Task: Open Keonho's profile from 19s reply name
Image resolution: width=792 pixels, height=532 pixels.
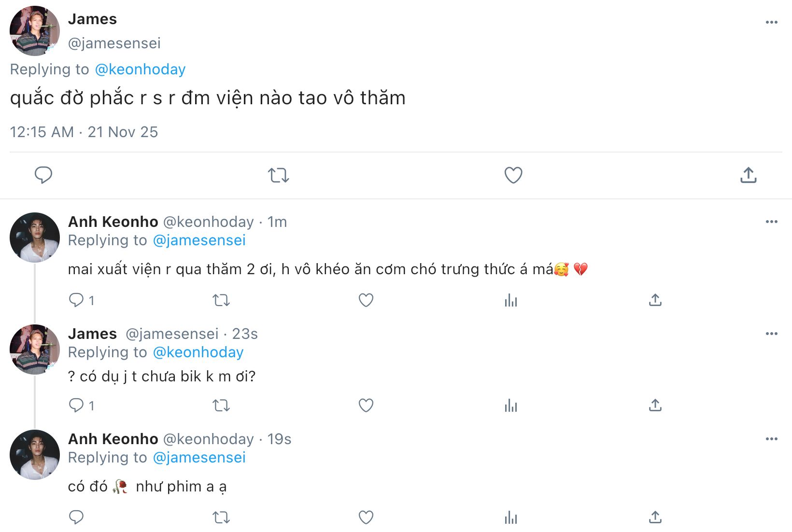Action: tap(113, 439)
